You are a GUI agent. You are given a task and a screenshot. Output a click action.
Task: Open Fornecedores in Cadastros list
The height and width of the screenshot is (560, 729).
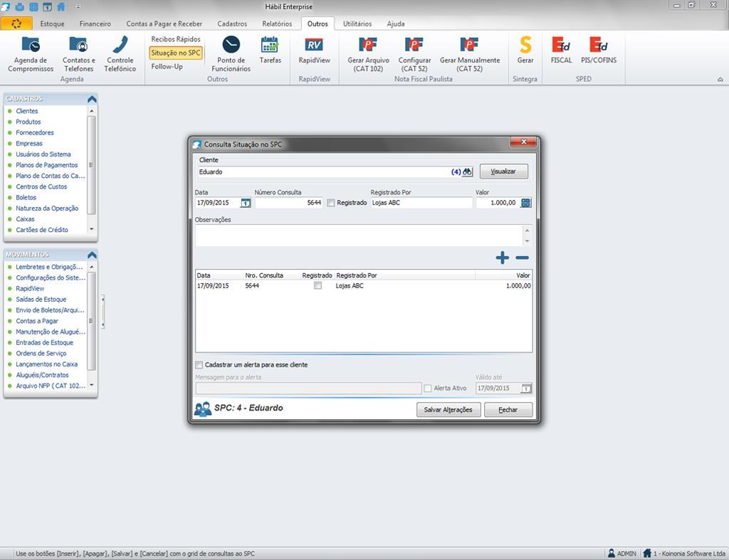point(35,132)
